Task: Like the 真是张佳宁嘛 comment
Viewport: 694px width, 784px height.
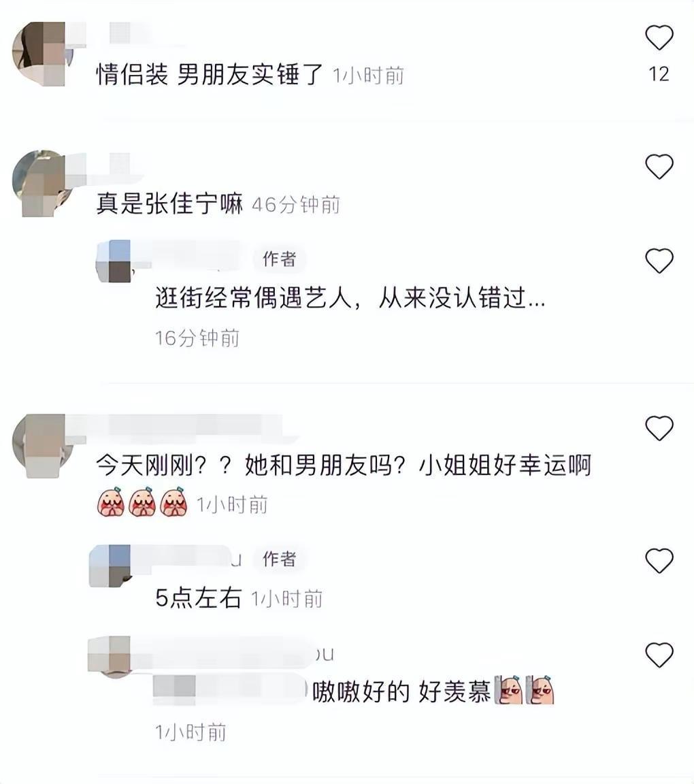Action: [659, 166]
